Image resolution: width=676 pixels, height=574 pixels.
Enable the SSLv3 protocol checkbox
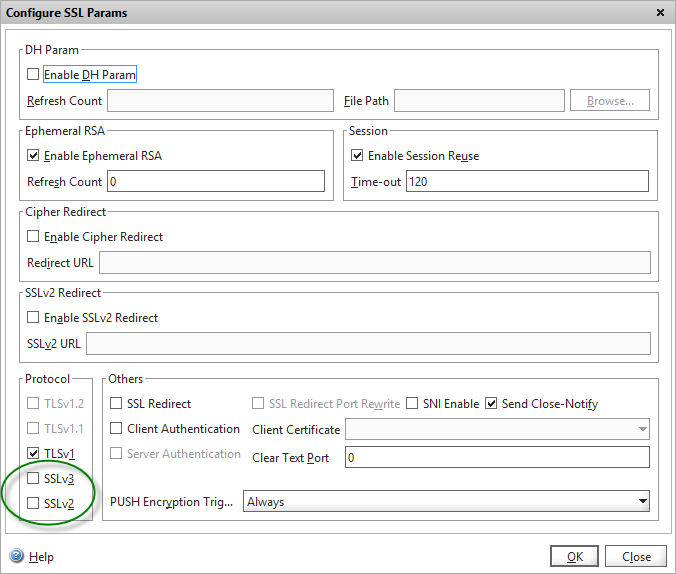point(34,478)
